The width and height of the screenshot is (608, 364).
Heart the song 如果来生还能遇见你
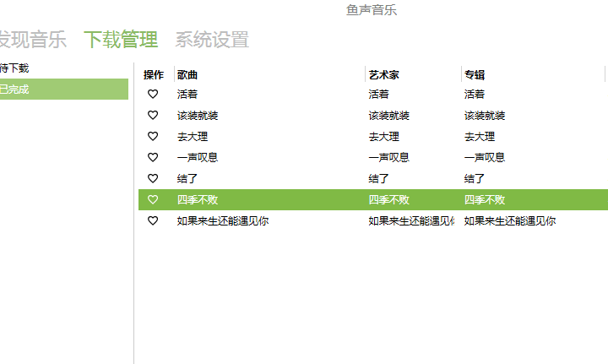pos(153,221)
